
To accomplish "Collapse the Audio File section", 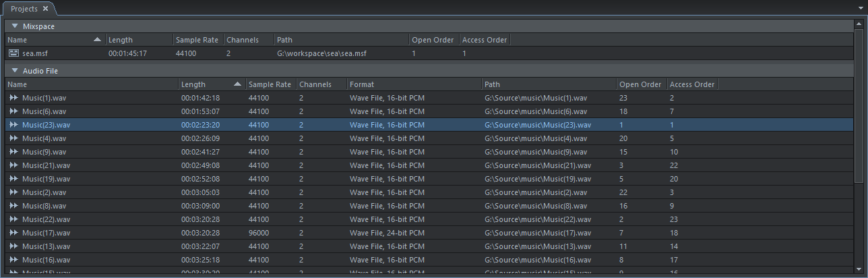I will [x=14, y=70].
